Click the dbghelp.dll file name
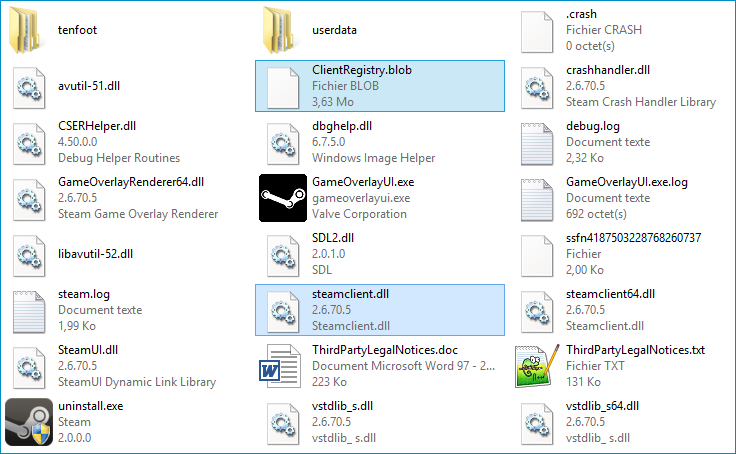The height and width of the screenshot is (454, 736). point(342,126)
